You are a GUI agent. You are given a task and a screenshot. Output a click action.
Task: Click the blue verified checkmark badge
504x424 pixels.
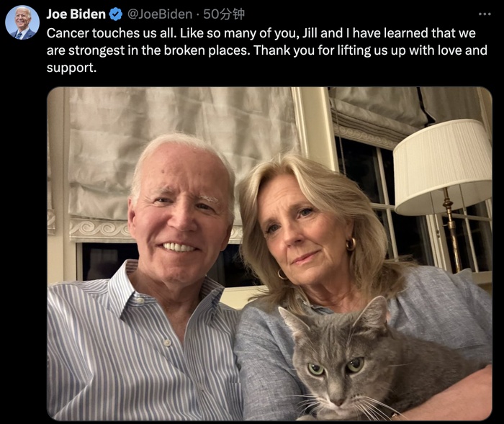pyautogui.click(x=115, y=14)
